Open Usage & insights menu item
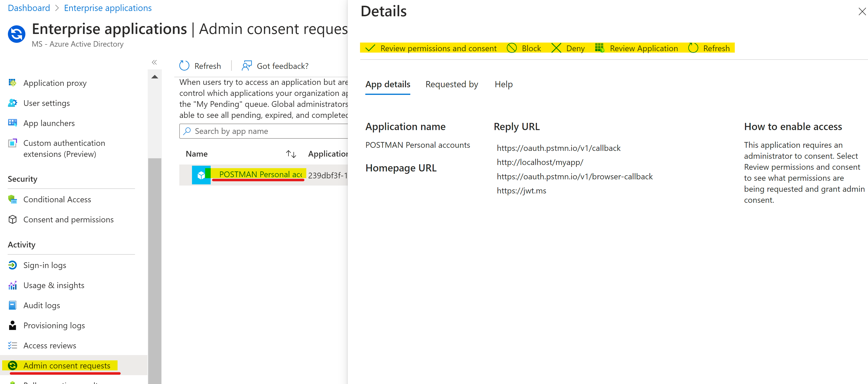The image size is (868, 384). pyautogui.click(x=54, y=285)
